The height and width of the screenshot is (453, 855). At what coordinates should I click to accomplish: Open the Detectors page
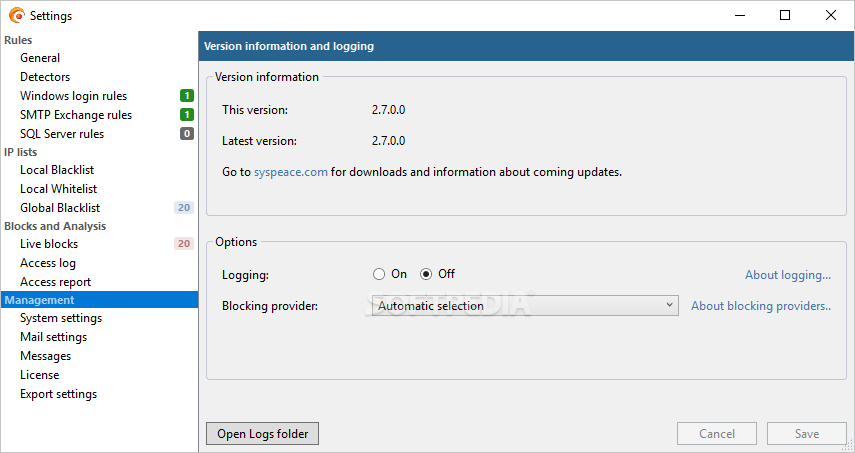pos(45,77)
